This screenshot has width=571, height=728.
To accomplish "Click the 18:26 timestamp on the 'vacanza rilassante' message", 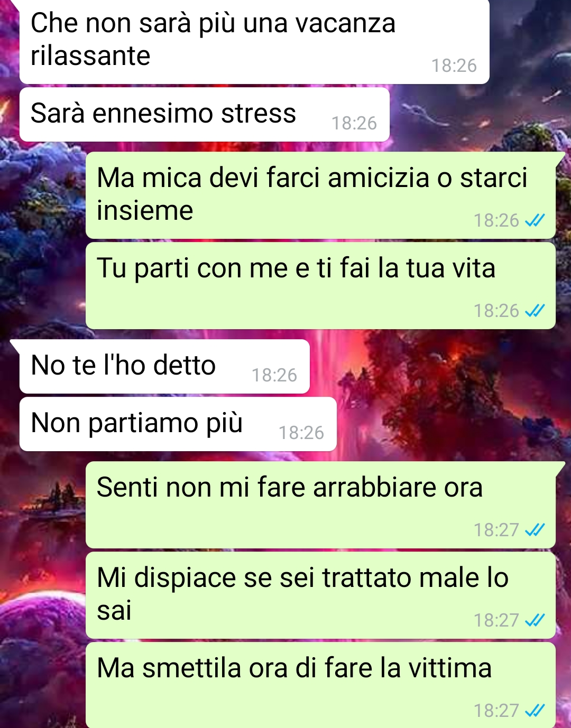I will [454, 66].
